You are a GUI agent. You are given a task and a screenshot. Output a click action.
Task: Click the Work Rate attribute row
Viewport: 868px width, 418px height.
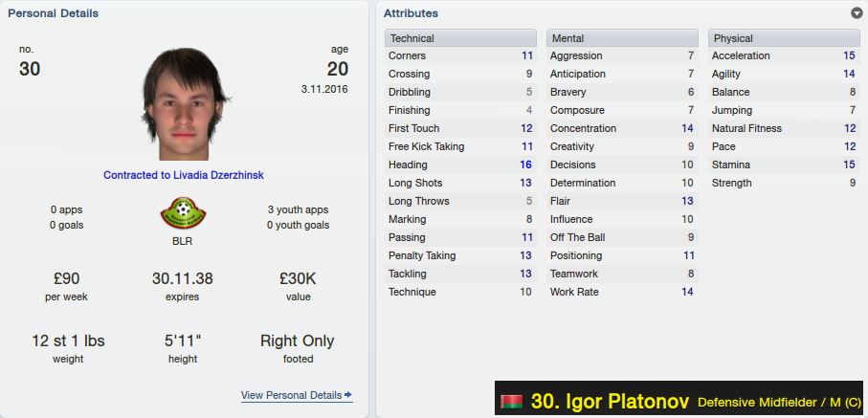[622, 292]
